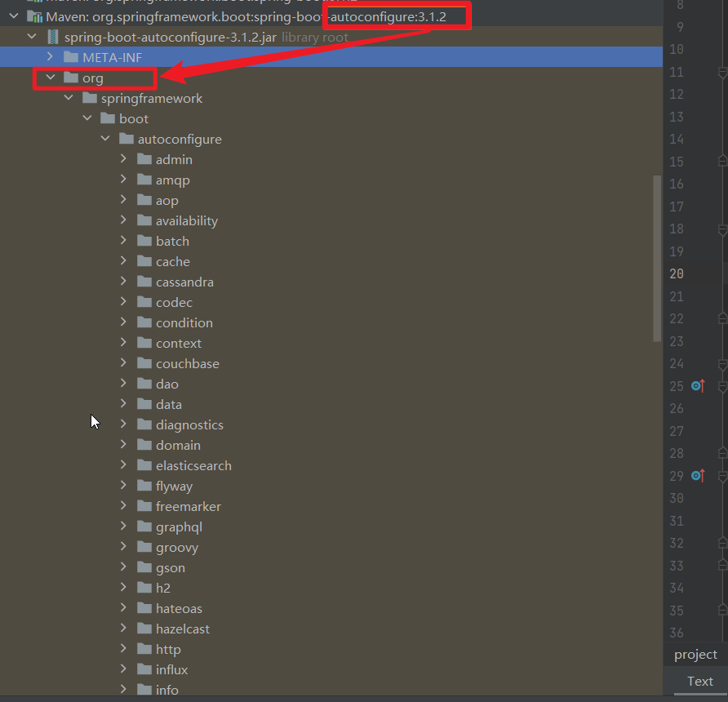The image size is (728, 702).
Task: Select the hateoas package row
Action: pyautogui.click(x=331, y=609)
